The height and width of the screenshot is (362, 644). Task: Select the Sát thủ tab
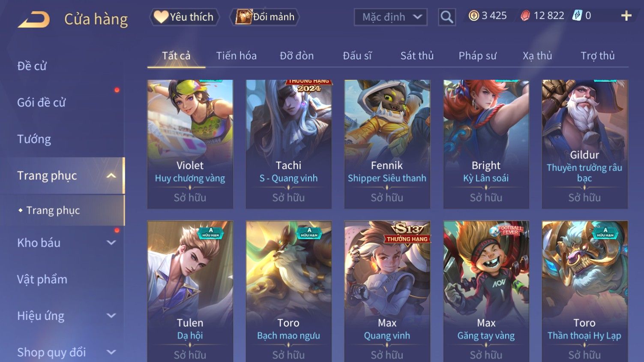(x=417, y=56)
